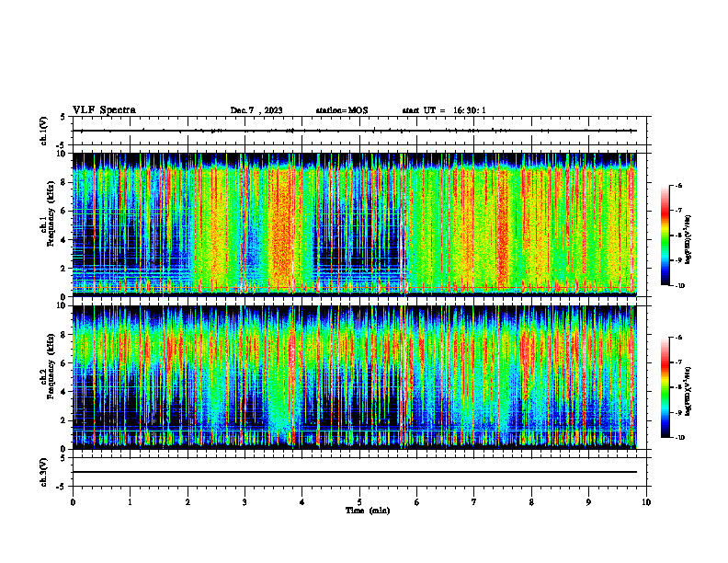The height and width of the screenshot is (563, 728).
Task: Click the time axis tick label "10"
Action: point(646,502)
